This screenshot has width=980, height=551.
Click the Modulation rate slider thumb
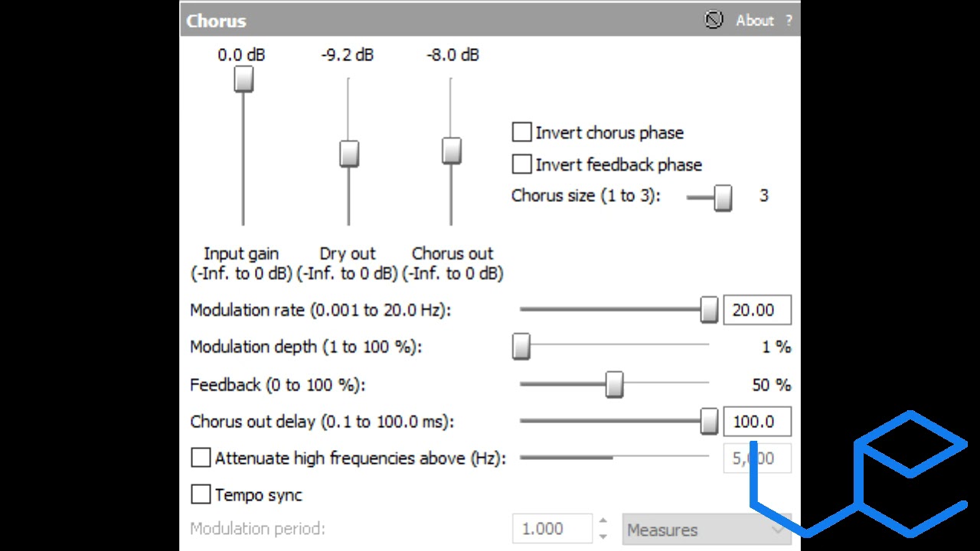click(x=710, y=310)
